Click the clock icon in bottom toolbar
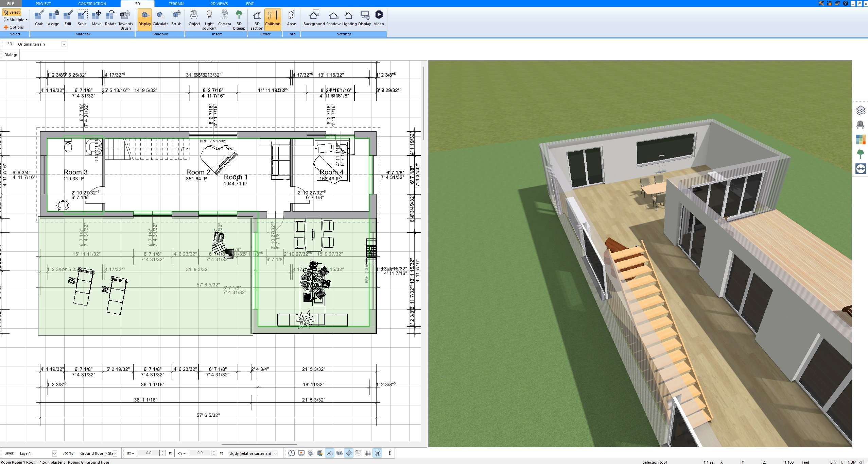The height and width of the screenshot is (464, 868). coord(292,453)
